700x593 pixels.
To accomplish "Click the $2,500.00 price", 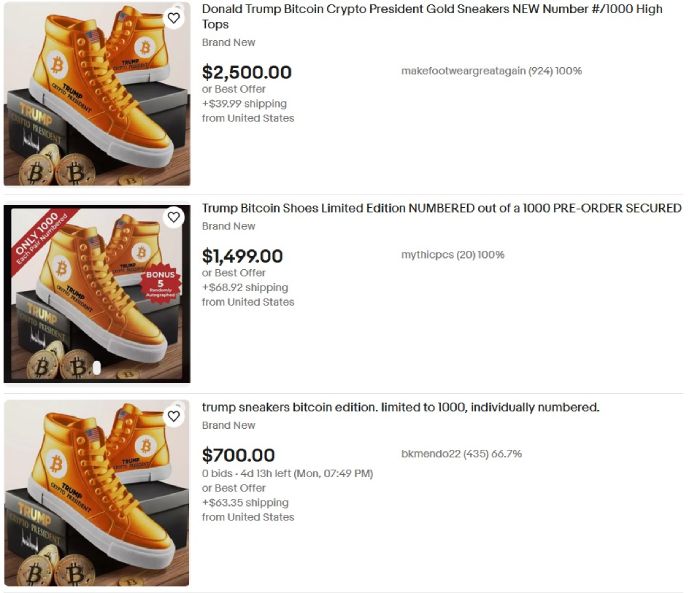I will [x=247, y=72].
